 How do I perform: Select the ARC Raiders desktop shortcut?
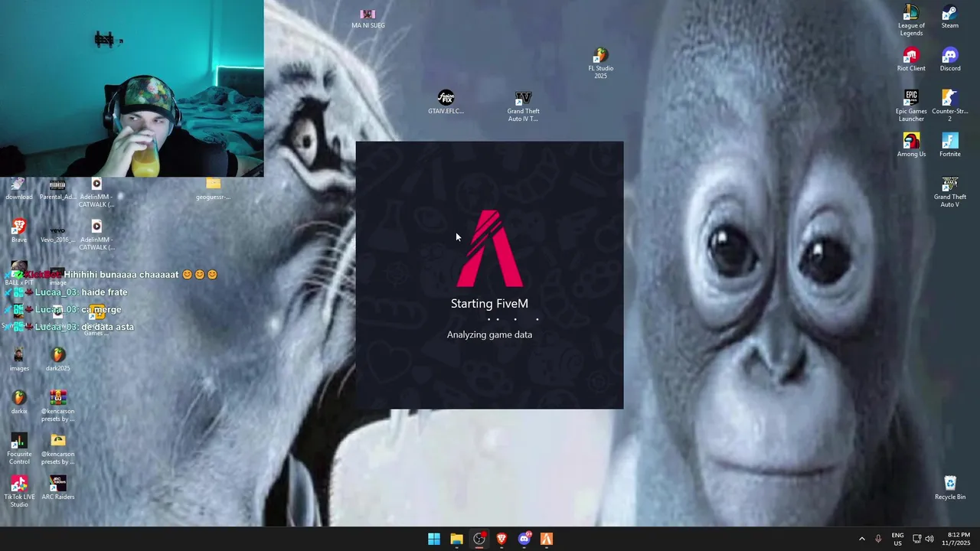[x=57, y=489]
